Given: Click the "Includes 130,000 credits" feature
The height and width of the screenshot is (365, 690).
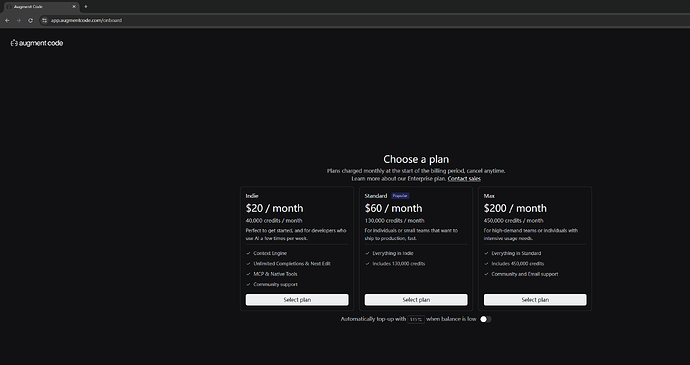Looking at the screenshot, I should [399, 264].
